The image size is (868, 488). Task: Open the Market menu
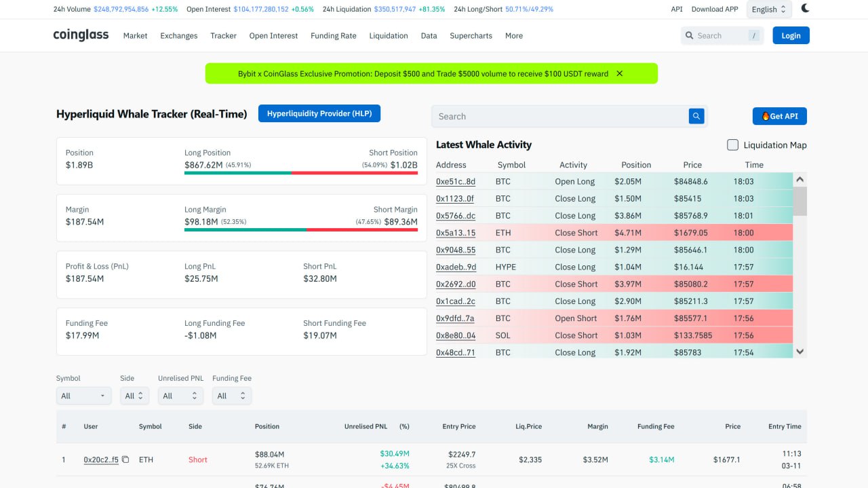tap(135, 35)
